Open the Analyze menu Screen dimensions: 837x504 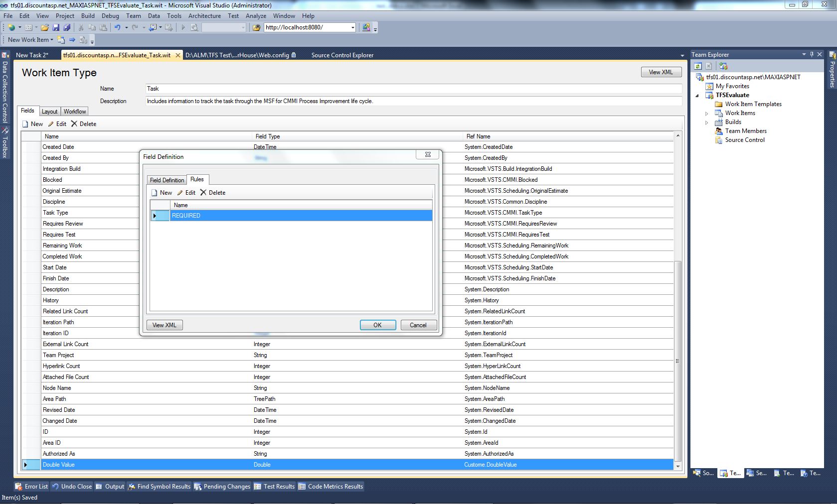(x=256, y=16)
